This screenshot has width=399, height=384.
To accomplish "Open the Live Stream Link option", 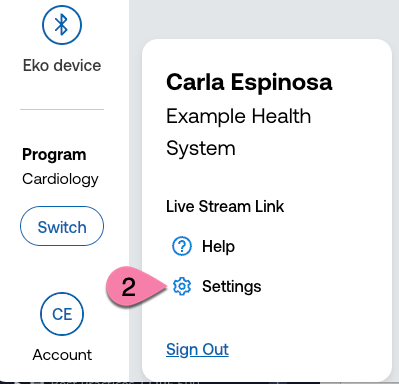I will coord(225,206).
